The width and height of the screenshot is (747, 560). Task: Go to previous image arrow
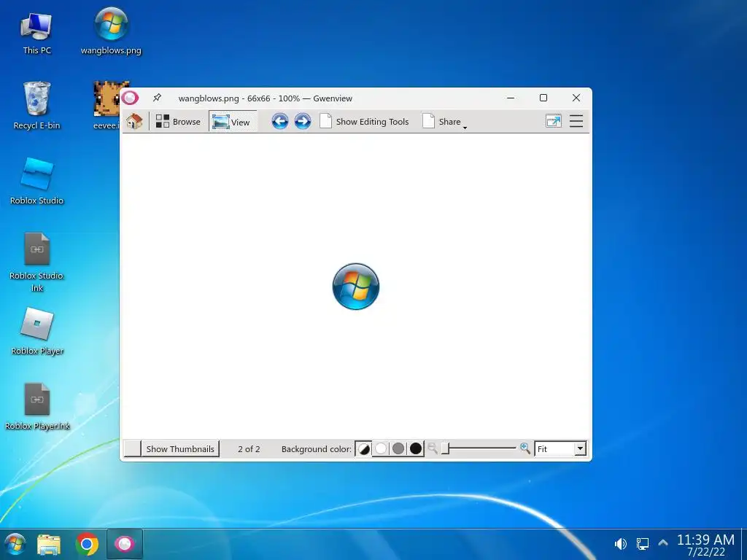(280, 122)
